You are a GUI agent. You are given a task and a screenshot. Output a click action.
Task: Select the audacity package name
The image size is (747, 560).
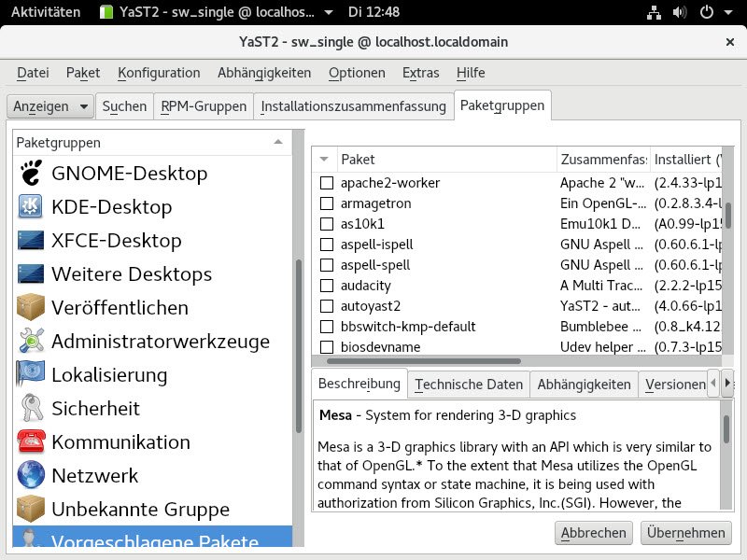coord(366,286)
